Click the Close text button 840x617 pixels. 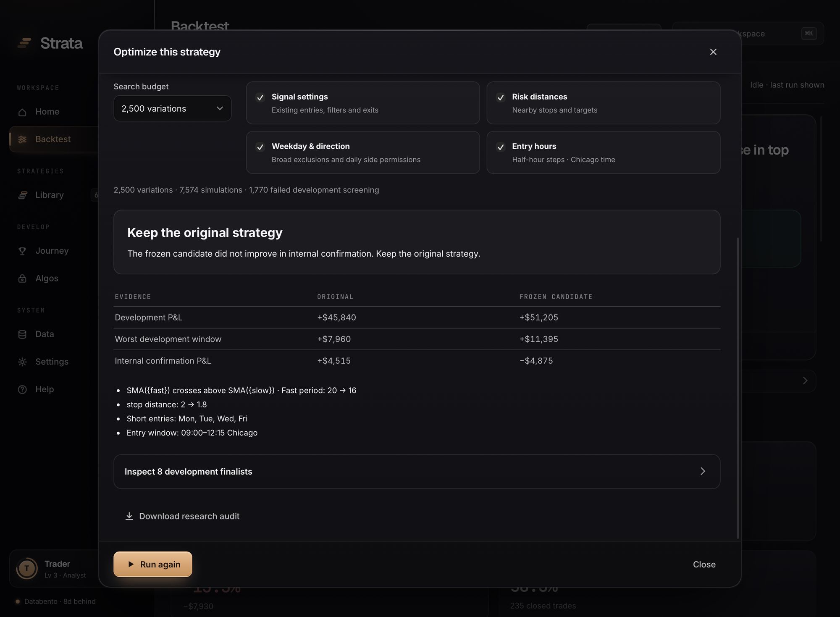tap(704, 564)
